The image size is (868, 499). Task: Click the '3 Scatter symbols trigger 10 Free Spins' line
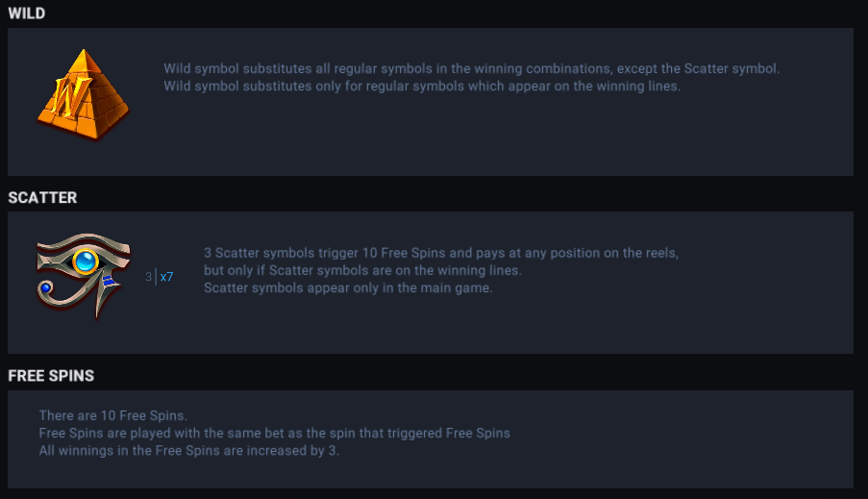pyautogui.click(x=441, y=253)
